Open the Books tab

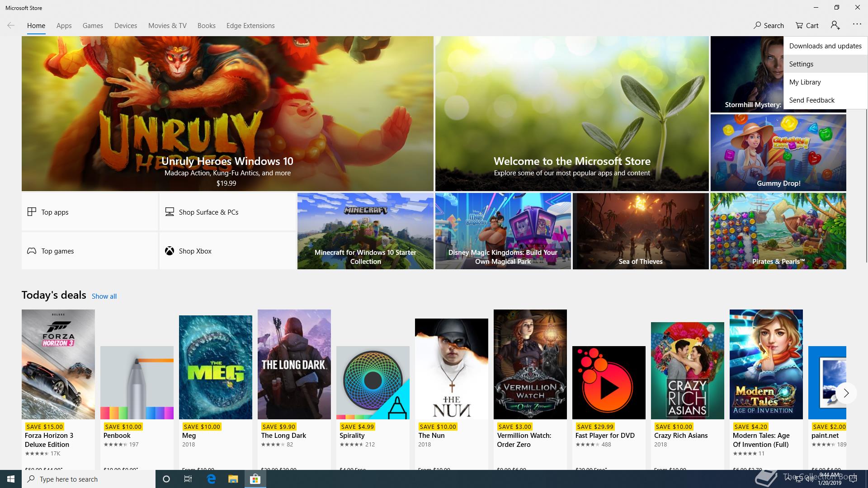point(206,26)
